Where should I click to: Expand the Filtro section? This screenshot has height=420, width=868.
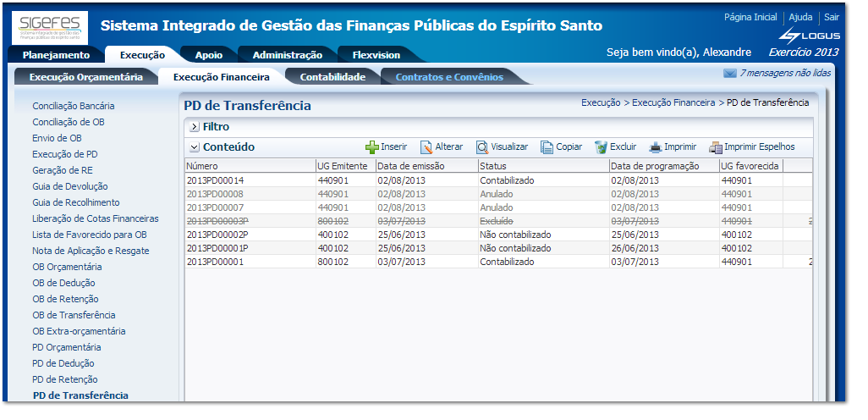[194, 127]
